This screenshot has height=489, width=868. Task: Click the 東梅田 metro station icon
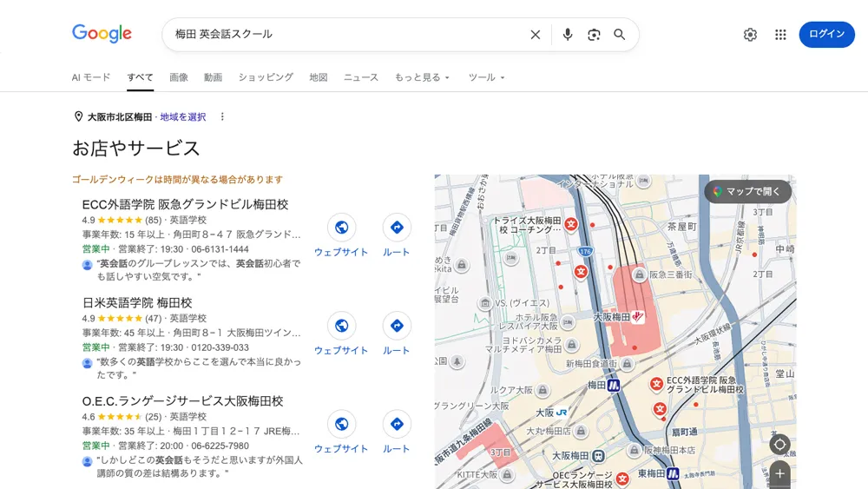[673, 473]
